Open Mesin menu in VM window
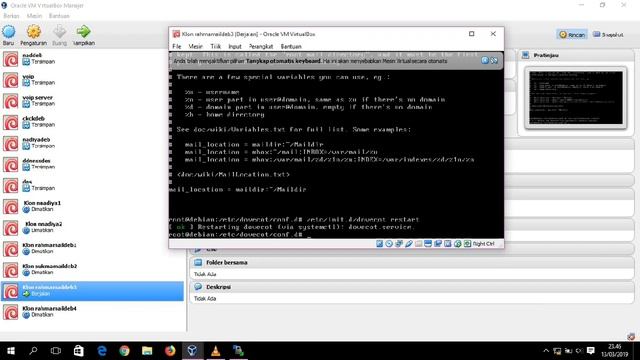Image resolution: width=640 pixels, height=360 pixels. pos(195,47)
